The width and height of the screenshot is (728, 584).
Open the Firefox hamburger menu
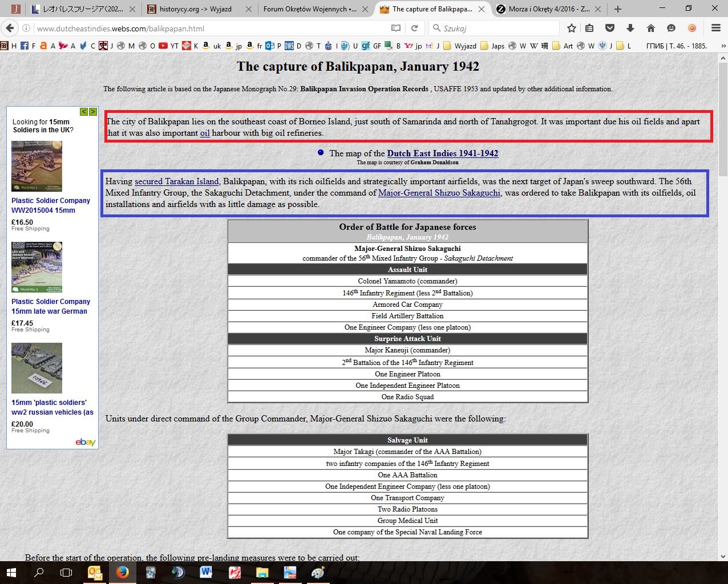pyautogui.click(x=716, y=28)
